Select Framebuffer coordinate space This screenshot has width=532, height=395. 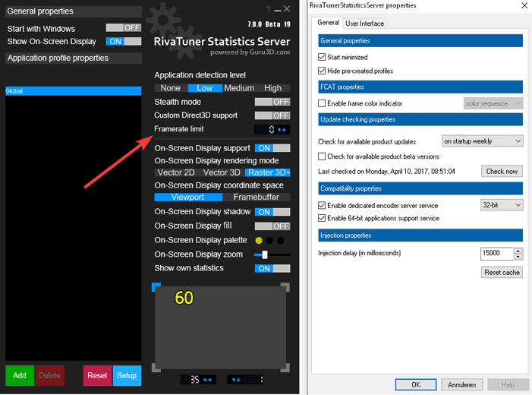257,197
